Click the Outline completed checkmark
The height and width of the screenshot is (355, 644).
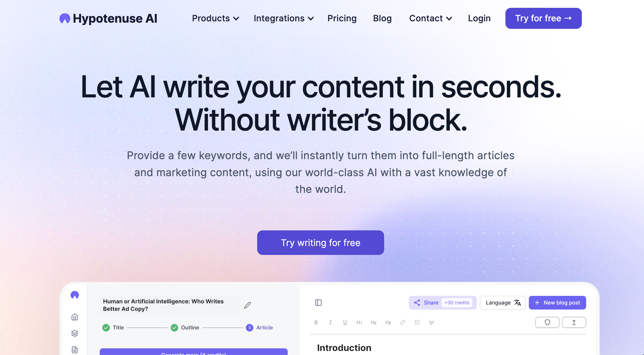(x=174, y=327)
